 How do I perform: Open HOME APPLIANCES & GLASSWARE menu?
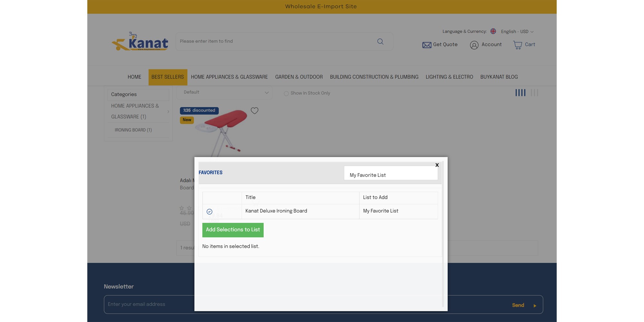[x=229, y=77]
